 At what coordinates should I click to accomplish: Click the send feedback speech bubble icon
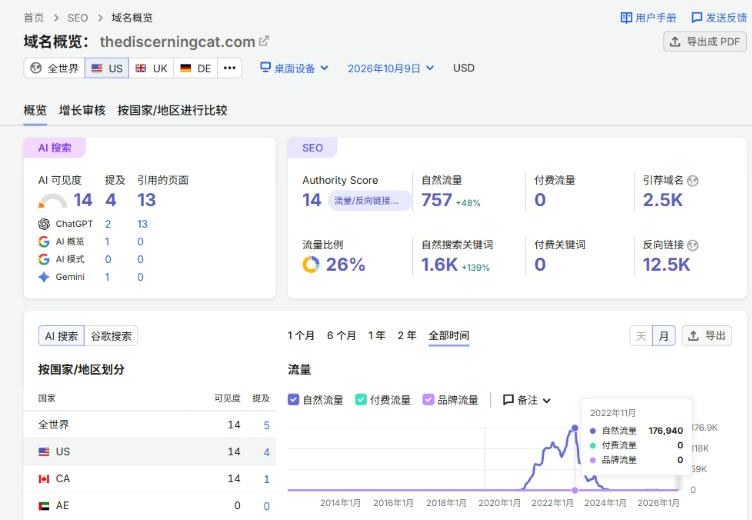[x=696, y=18]
